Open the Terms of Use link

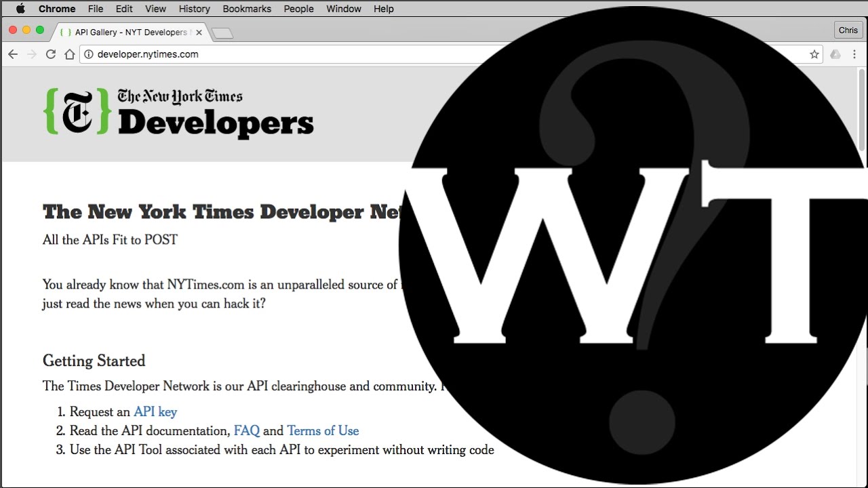click(323, 430)
